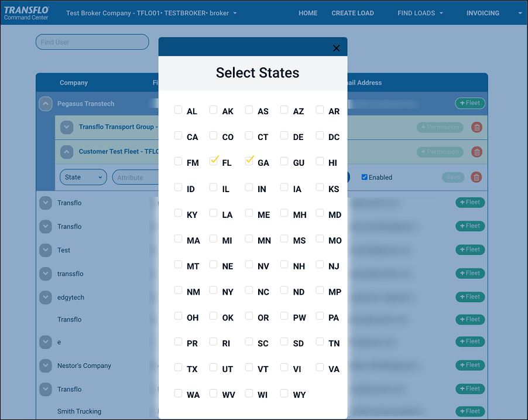Toggle the Enabled checkbox
This screenshot has height=420, width=528.
click(364, 177)
